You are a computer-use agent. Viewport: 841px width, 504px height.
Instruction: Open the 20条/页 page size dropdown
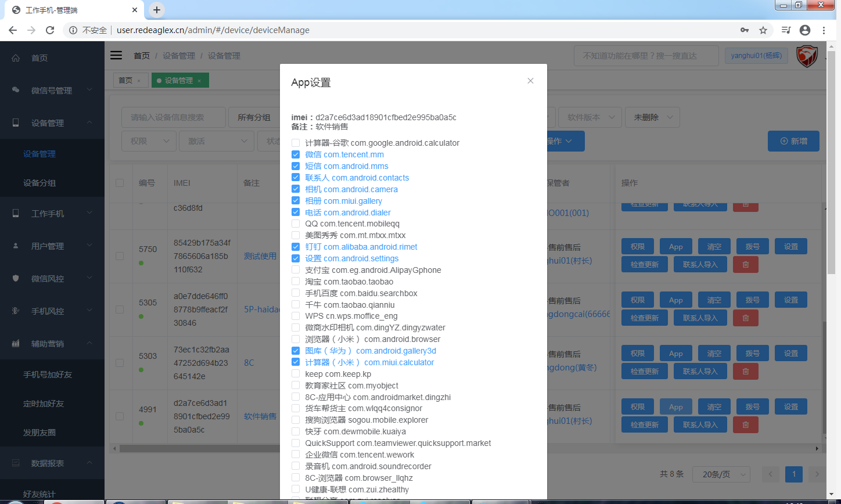pos(721,474)
